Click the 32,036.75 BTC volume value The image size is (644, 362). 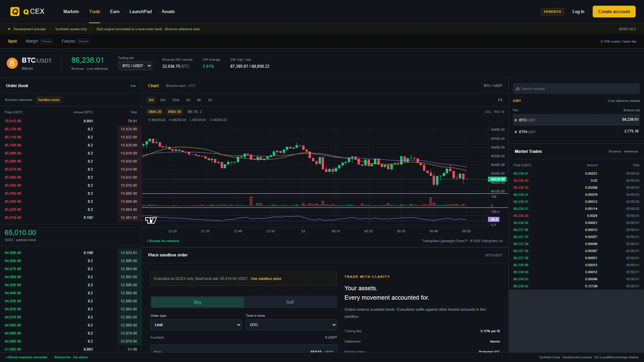175,66
